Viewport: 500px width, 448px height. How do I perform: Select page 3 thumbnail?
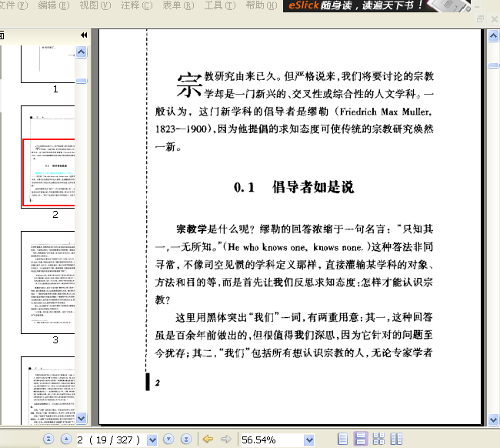tap(48, 283)
